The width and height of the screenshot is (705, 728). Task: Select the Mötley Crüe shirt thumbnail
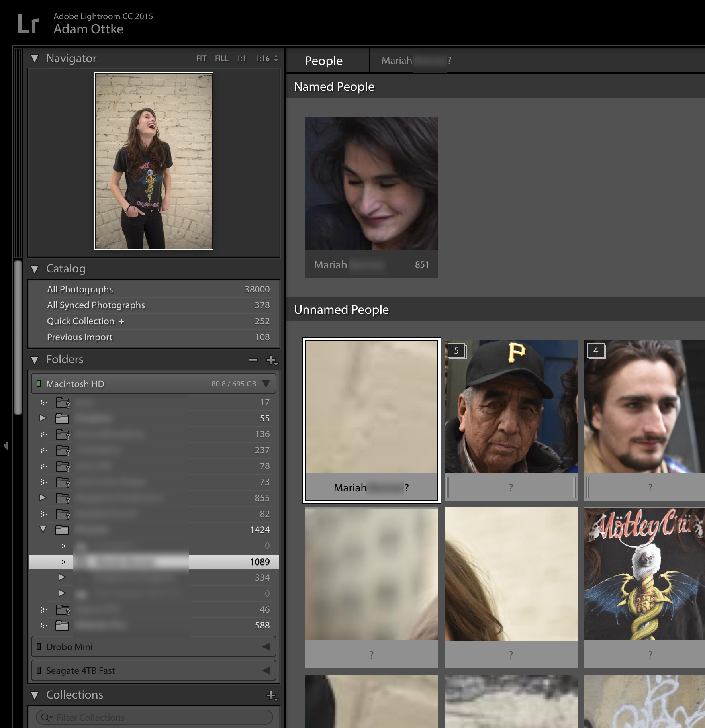coord(644,574)
